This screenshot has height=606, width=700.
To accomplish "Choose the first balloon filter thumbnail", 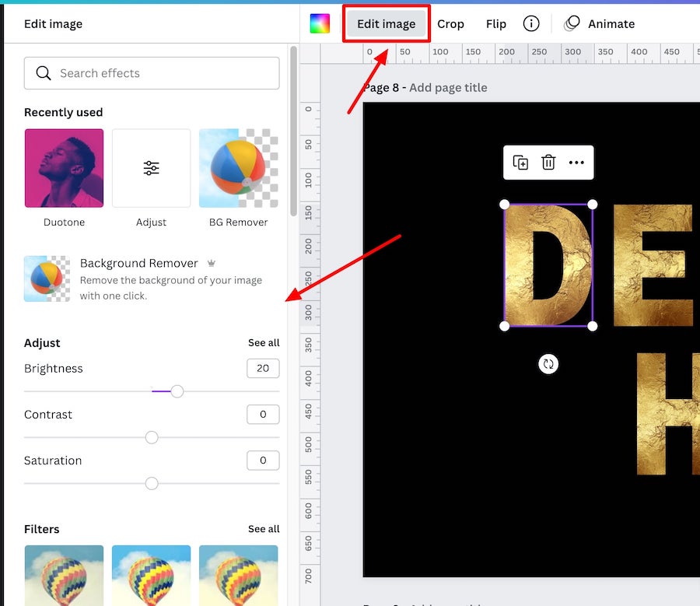I will [x=64, y=575].
